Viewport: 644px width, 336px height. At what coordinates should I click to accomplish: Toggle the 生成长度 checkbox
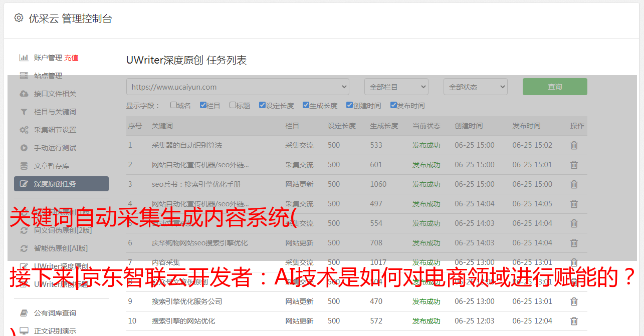click(x=306, y=105)
